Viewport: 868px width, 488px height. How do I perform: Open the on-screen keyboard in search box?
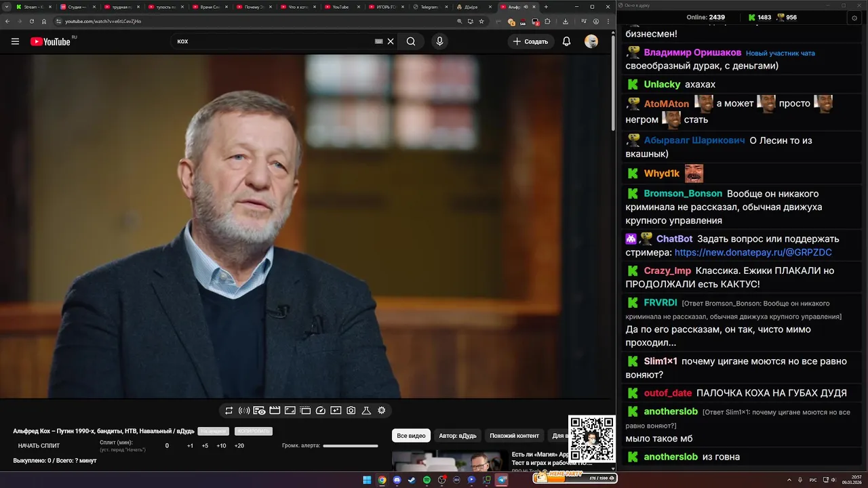tap(379, 41)
